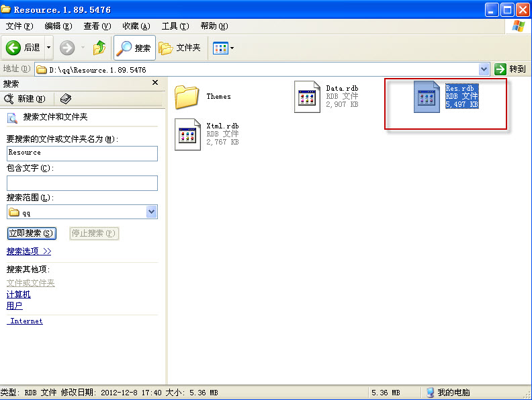Open the 文件(F) menu
The height and width of the screenshot is (400, 532).
pyautogui.click(x=19, y=26)
